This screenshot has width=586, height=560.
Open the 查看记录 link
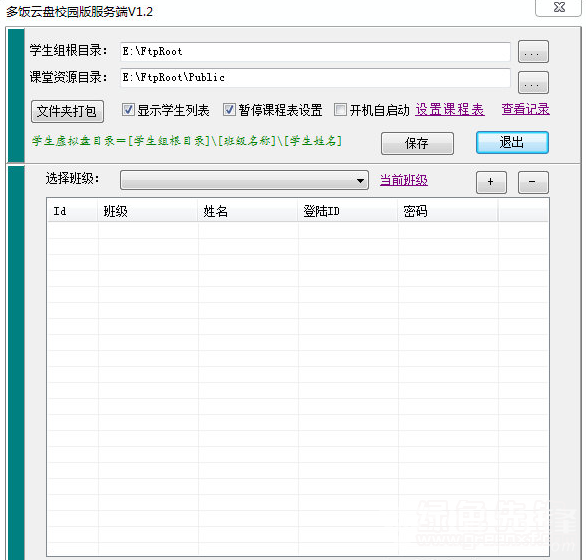[525, 109]
